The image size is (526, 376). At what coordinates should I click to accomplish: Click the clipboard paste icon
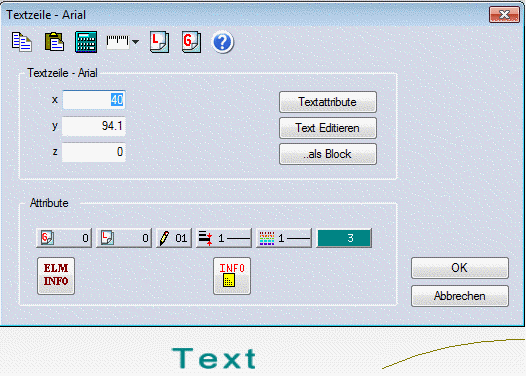point(54,42)
